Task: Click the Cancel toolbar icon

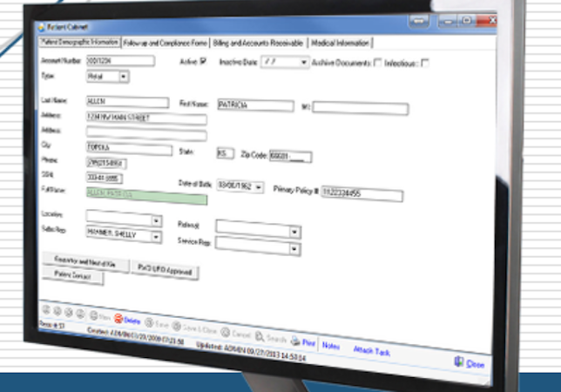Action: tap(225, 332)
